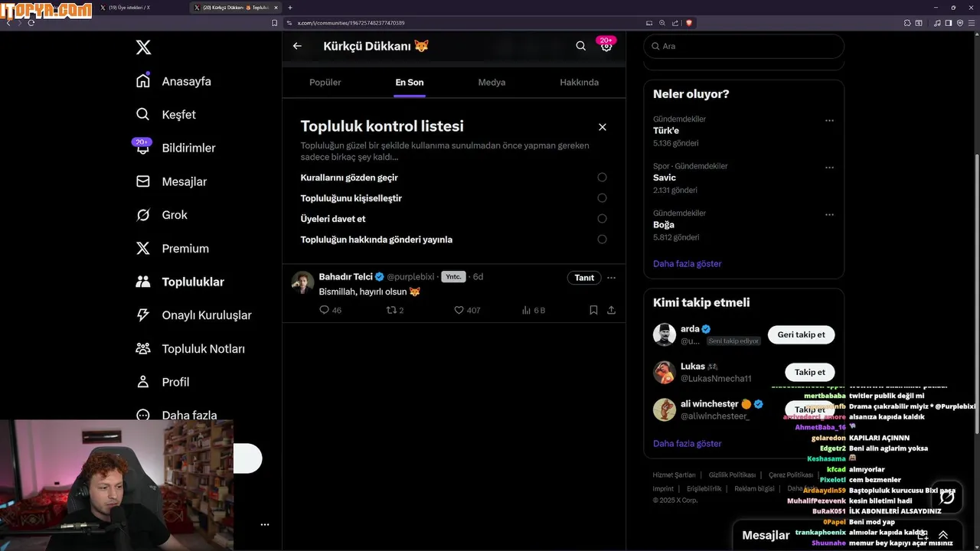Like the post with 407 likes
Screen dimensions: 980x551
(467, 310)
